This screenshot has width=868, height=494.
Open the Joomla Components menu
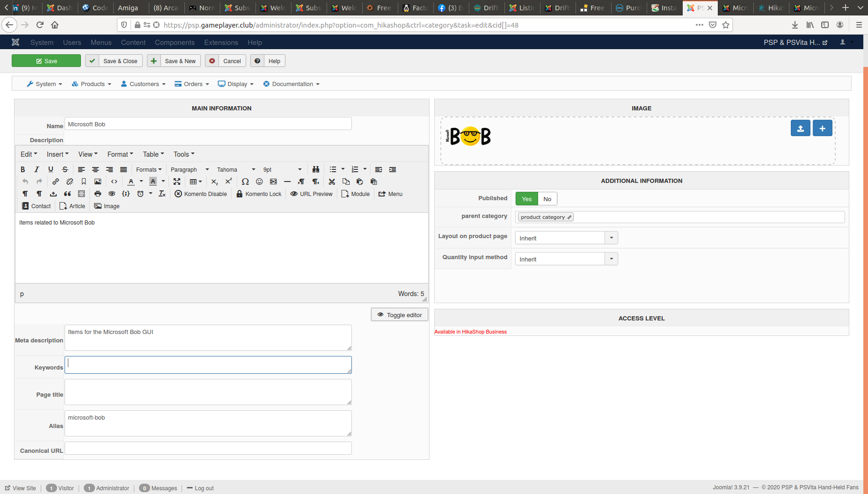click(175, 43)
